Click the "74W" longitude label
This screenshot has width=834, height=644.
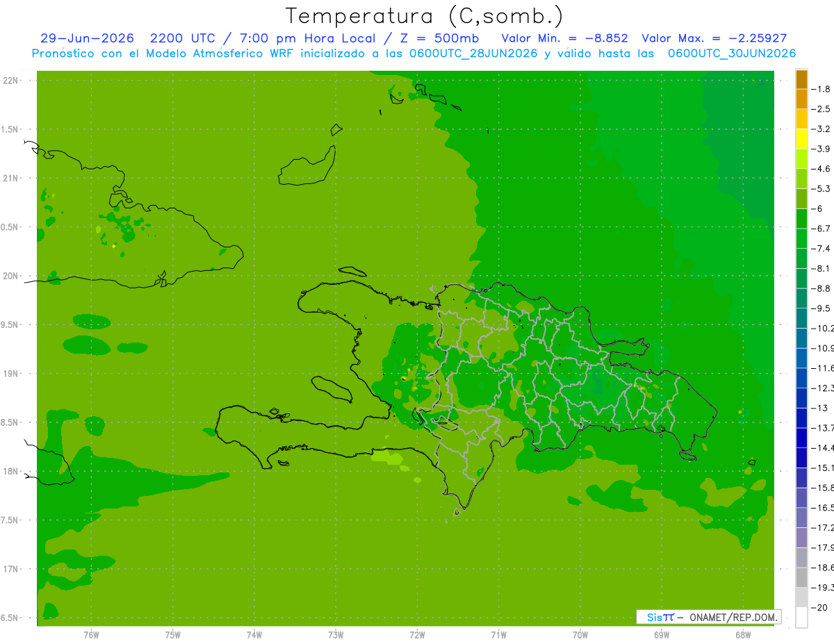tap(254, 635)
